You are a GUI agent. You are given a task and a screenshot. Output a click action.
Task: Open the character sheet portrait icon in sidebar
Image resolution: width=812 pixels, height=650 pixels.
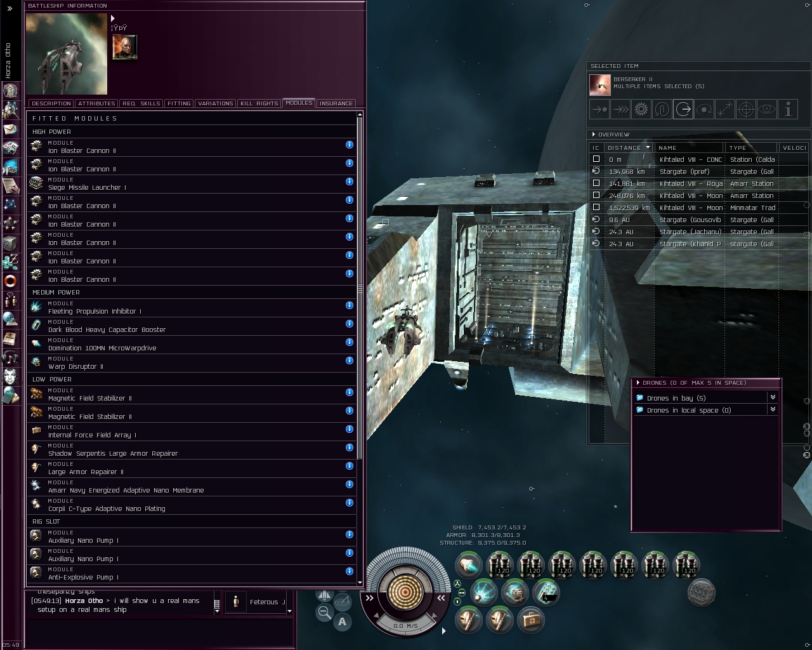tap(11, 91)
